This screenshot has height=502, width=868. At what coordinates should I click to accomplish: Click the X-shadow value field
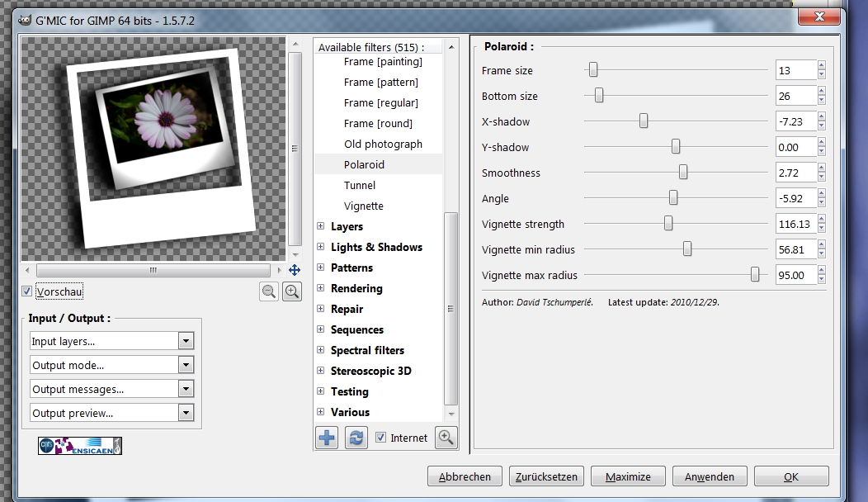796,121
